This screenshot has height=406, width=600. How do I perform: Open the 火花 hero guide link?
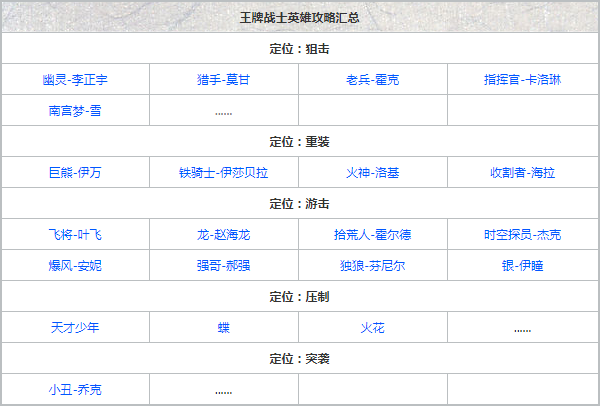372,327
